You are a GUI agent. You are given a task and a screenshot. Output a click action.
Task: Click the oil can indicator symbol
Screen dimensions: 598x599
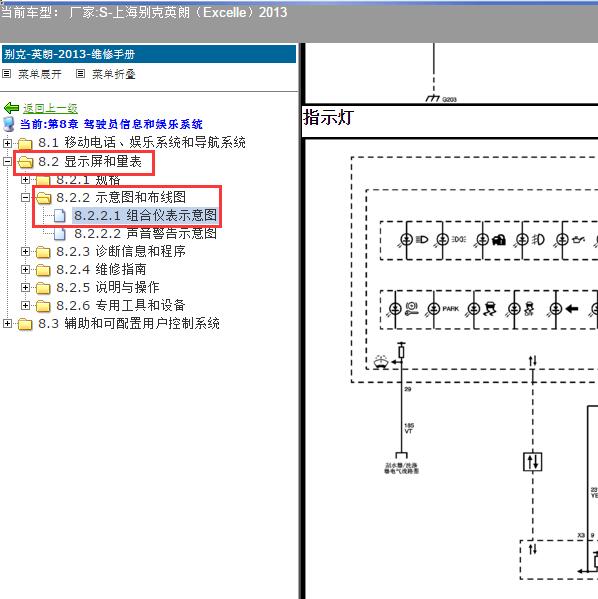(578, 240)
